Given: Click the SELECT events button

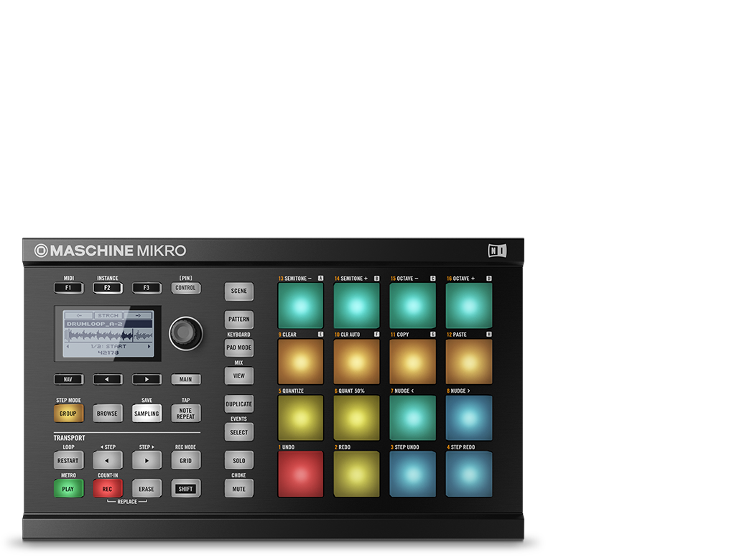Looking at the screenshot, I should point(238,432).
